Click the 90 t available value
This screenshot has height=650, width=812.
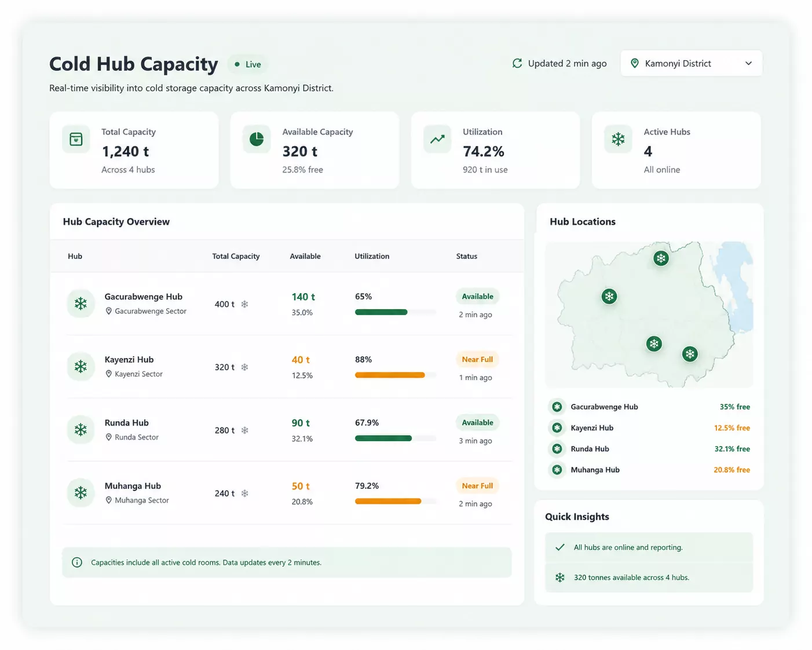pyautogui.click(x=301, y=423)
